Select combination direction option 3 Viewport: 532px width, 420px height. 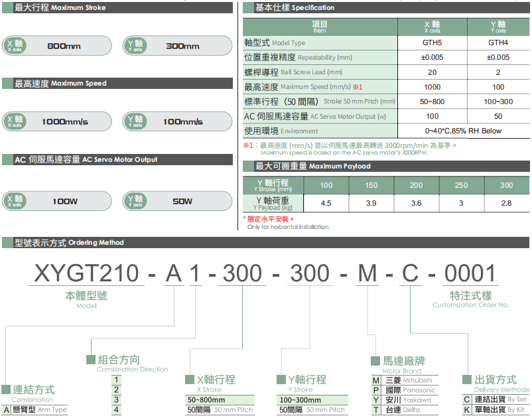[116, 399]
